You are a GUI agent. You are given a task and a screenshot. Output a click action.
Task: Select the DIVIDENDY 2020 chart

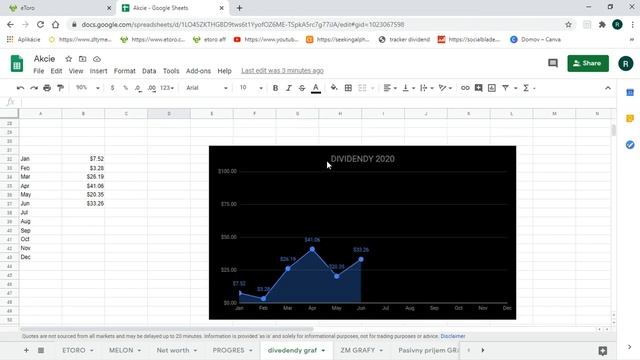click(362, 233)
